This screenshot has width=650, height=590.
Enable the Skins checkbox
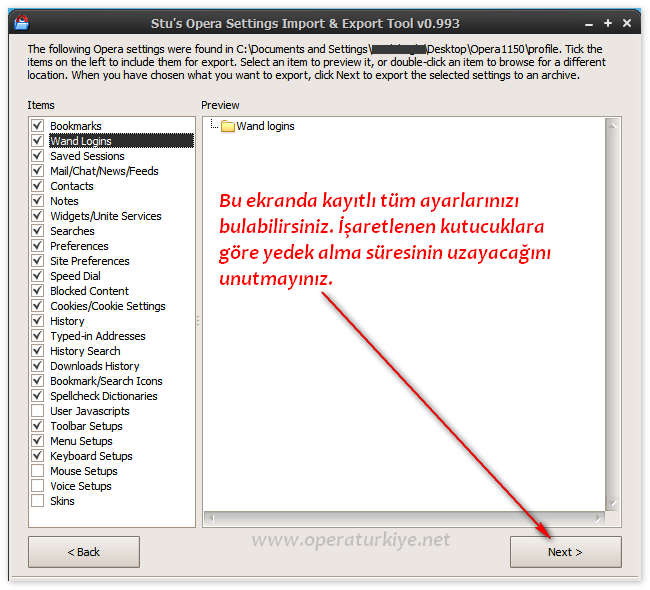[38, 500]
